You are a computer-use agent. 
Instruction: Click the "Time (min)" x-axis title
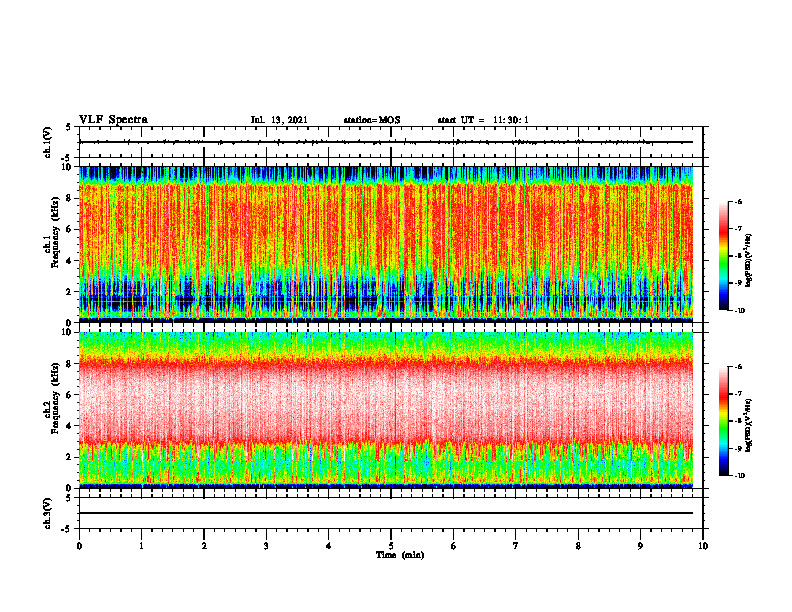(400, 555)
